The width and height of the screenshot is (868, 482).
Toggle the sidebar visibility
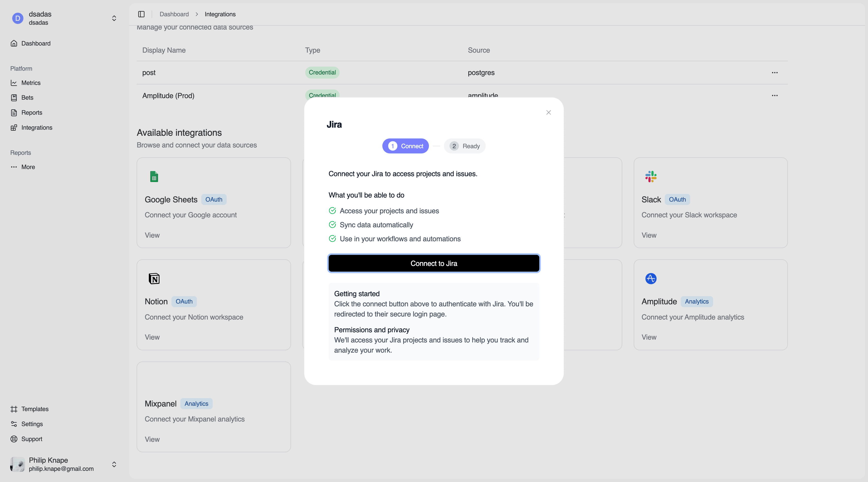[x=141, y=14]
